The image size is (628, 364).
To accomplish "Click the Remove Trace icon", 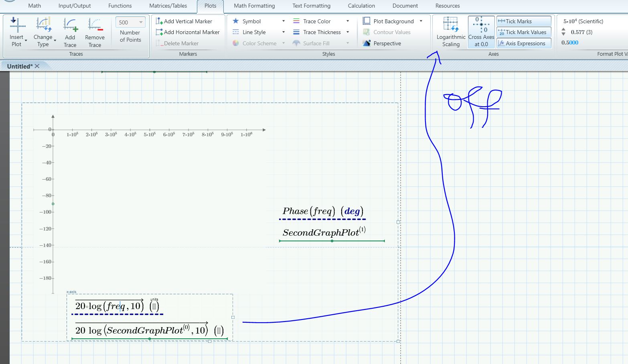I will [x=95, y=25].
